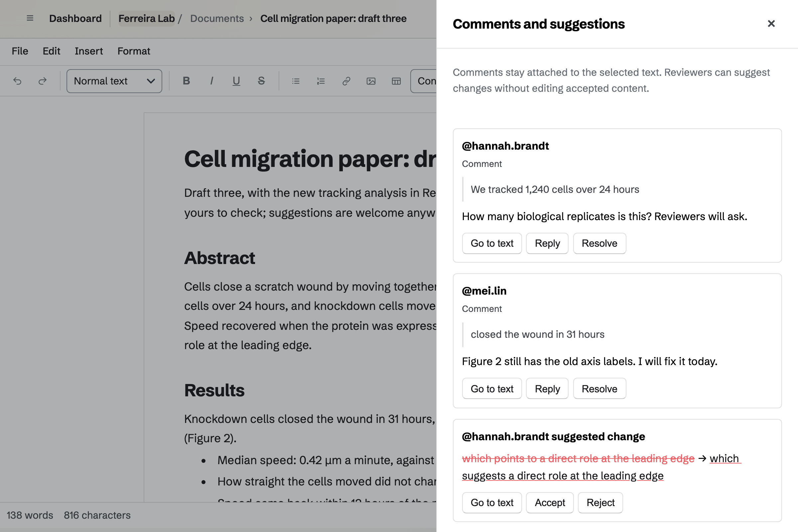The height and width of the screenshot is (532, 798).
Task: Click the 'Cell migration paper: draft three' breadcrumb title
Action: 333,18
